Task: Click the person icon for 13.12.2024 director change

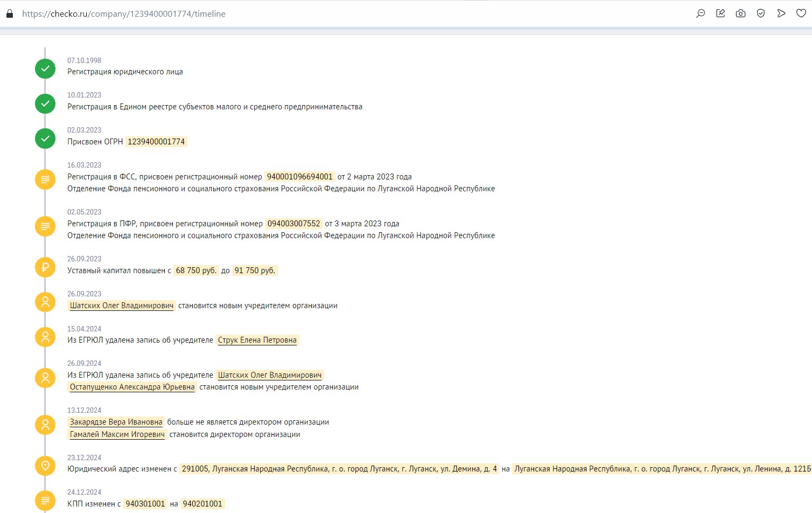Action: click(x=45, y=425)
